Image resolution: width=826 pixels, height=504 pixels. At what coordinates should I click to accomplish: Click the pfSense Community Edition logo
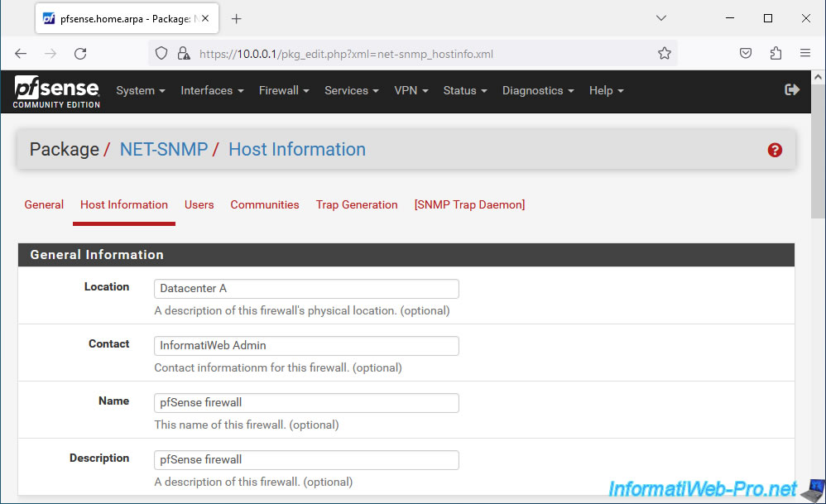coord(56,92)
